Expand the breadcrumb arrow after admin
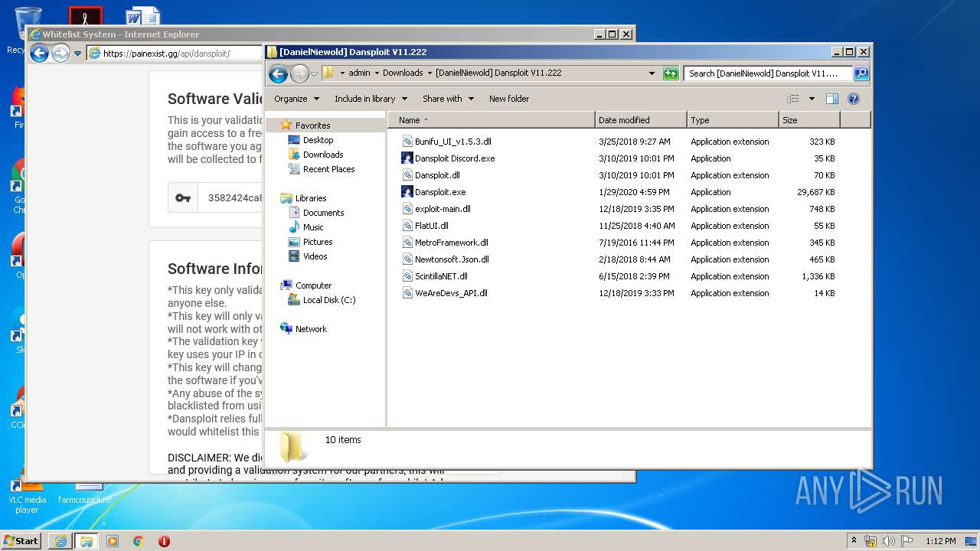 (x=377, y=73)
